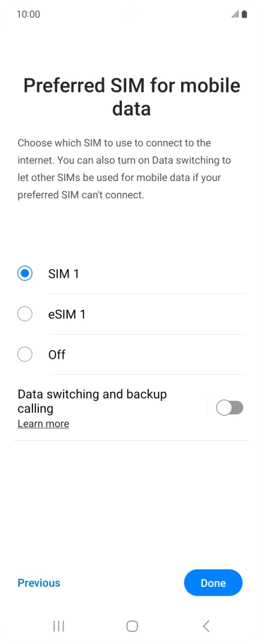The height and width of the screenshot is (644, 263).
Task: Tap the description paragraph about choosing SIM
Action: (124, 169)
